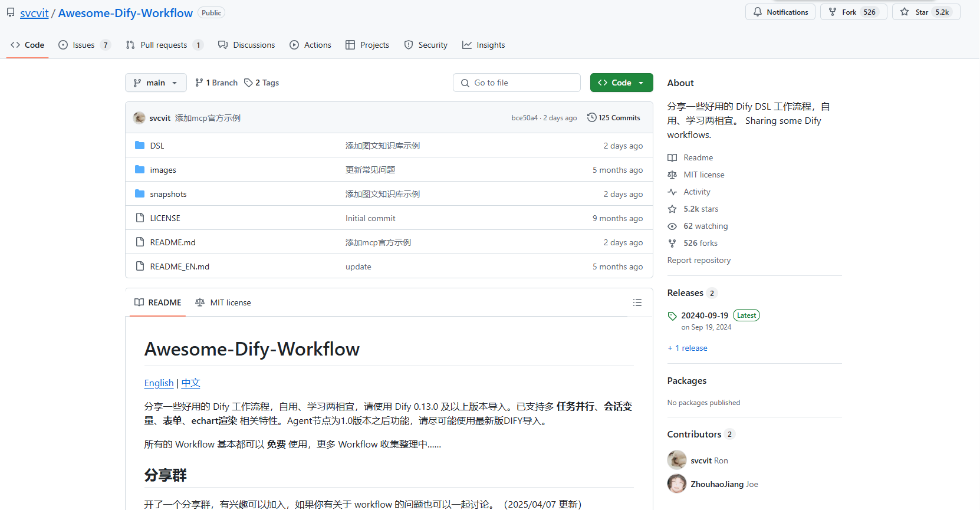This screenshot has width=980, height=510.
Task: Click the 更新常见问题 commit message
Action: pyautogui.click(x=370, y=170)
